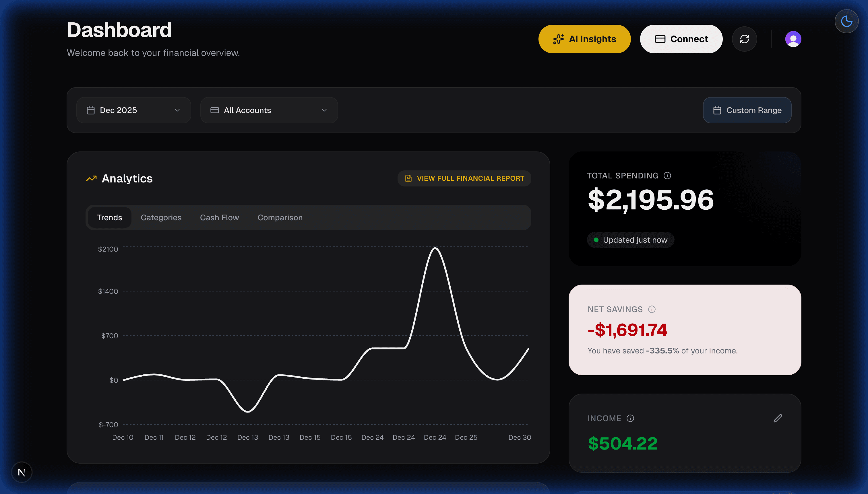
Task: Click the calendar icon in Custom Range
Action: coord(717,110)
